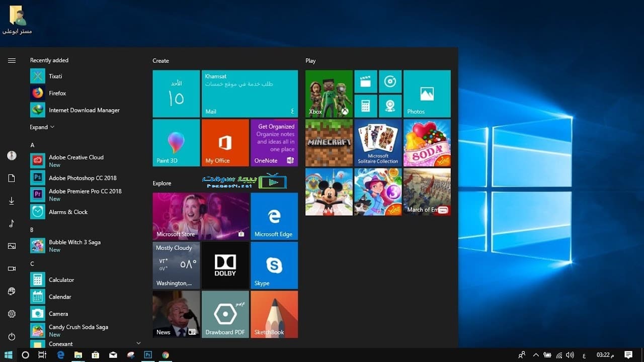Open the Bubble Witch 3 tile
The height and width of the screenshot is (362, 644).
pyautogui.click(x=378, y=192)
